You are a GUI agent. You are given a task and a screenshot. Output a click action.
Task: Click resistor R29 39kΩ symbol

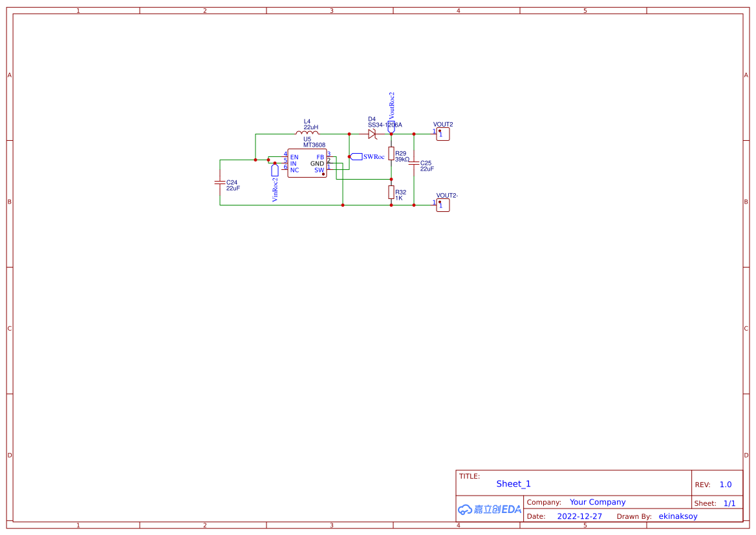click(391, 154)
